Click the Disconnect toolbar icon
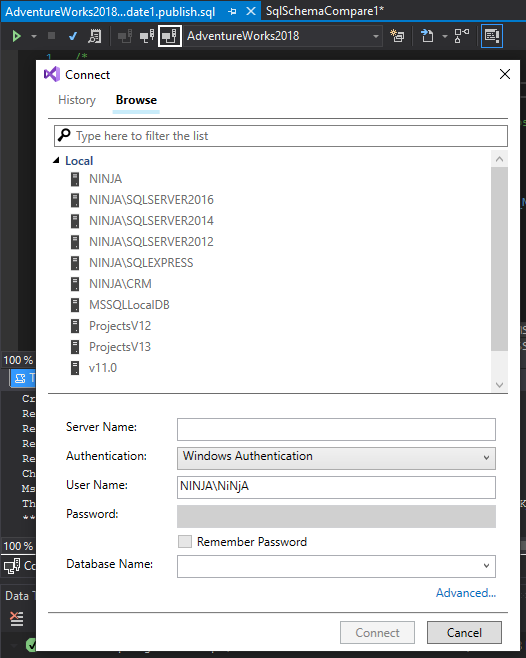526x658 pixels. [147, 37]
